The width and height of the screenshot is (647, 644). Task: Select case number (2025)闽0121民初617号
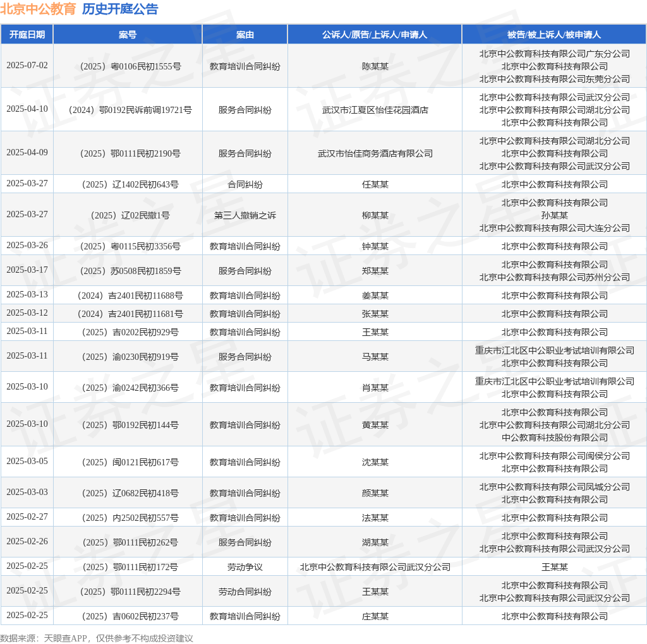point(130,463)
